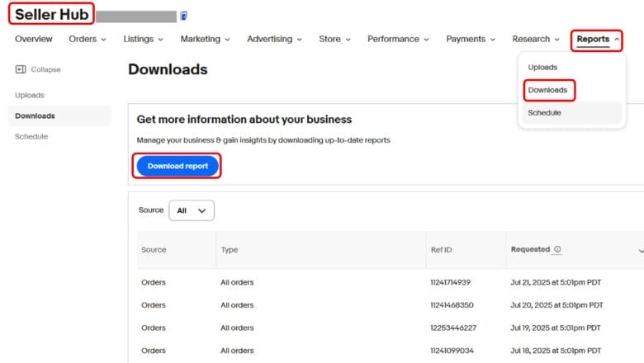Screen dimensions: 644x363
Task: Open Uploads in the left sidebar
Action: [x=30, y=95]
